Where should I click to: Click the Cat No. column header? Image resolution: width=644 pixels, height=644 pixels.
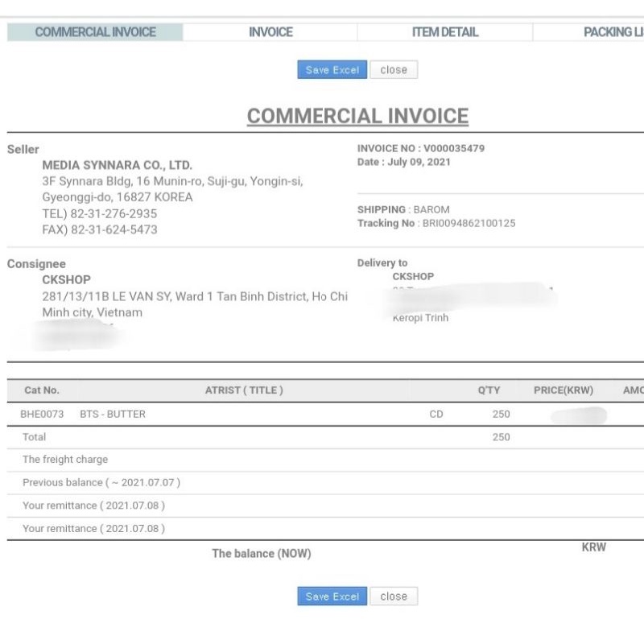point(42,390)
